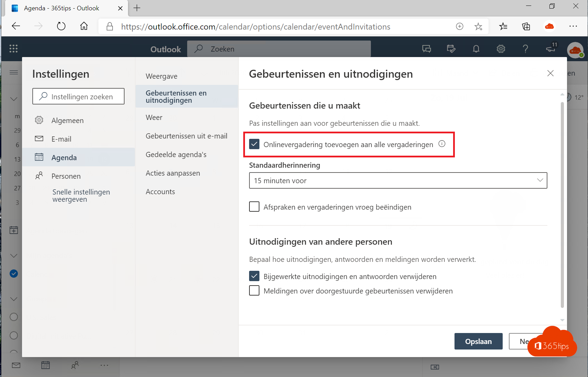Open the Help question mark

[x=525, y=48]
